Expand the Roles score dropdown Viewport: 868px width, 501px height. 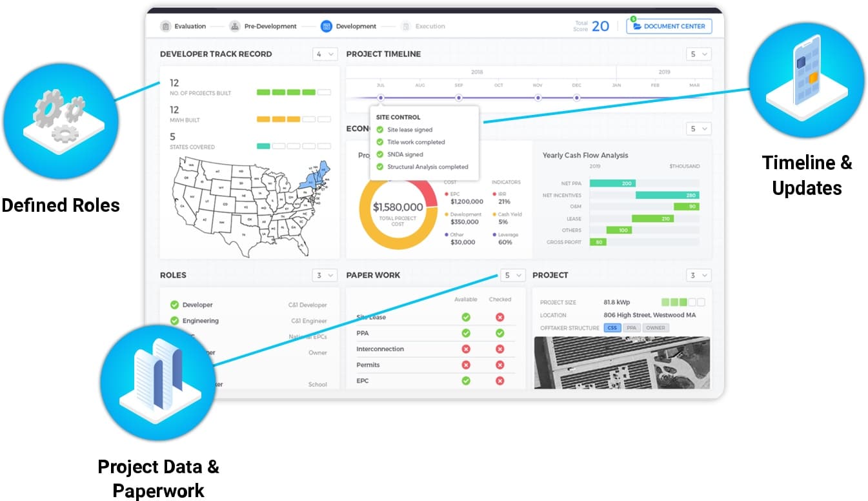tap(325, 276)
